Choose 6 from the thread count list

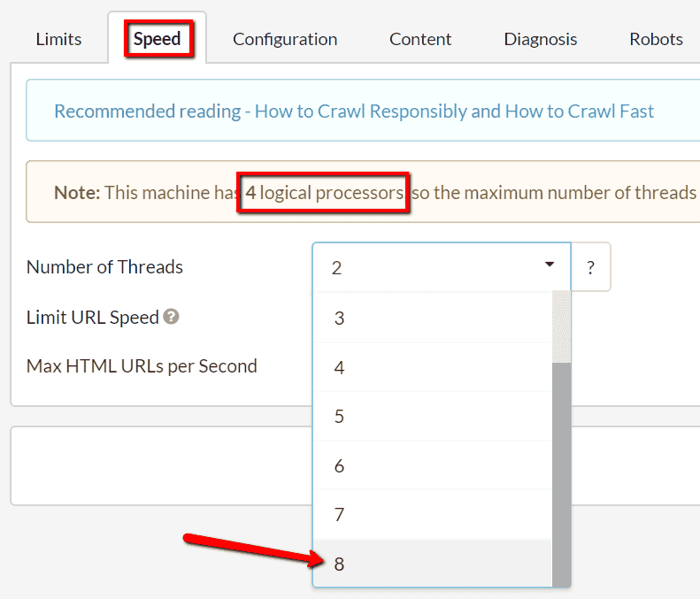coord(433,465)
